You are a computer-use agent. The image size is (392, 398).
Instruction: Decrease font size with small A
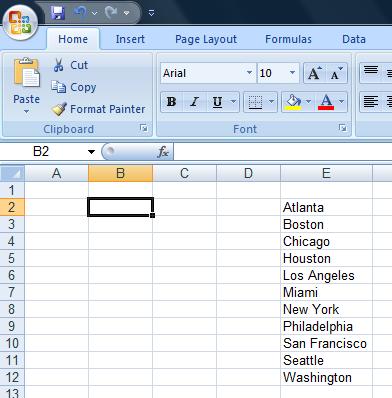[337, 73]
